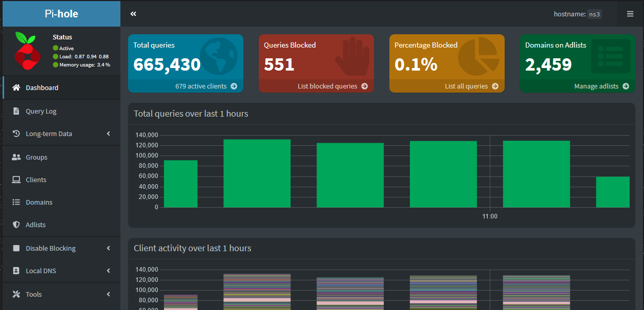644x310 pixels.
Task: Click Total queries over last 1 hours heading
Action: (191, 114)
